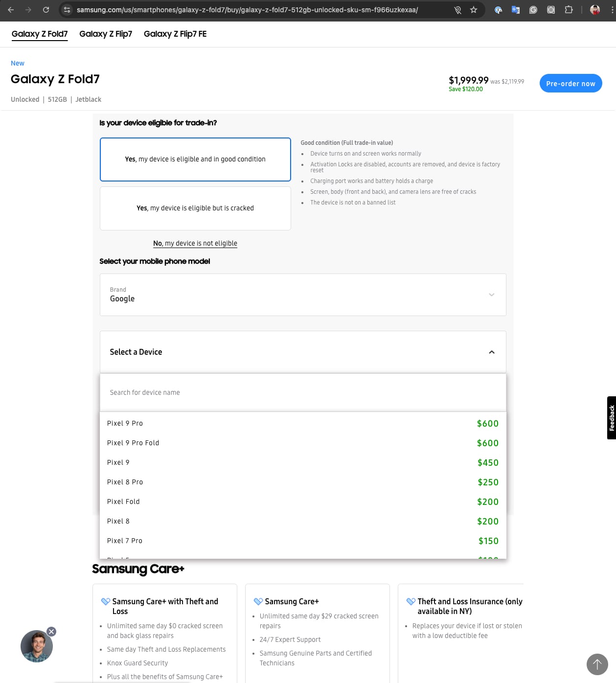Select 'Yes, my device is eligible but is cracked'
This screenshot has width=616, height=683.
[x=195, y=208]
